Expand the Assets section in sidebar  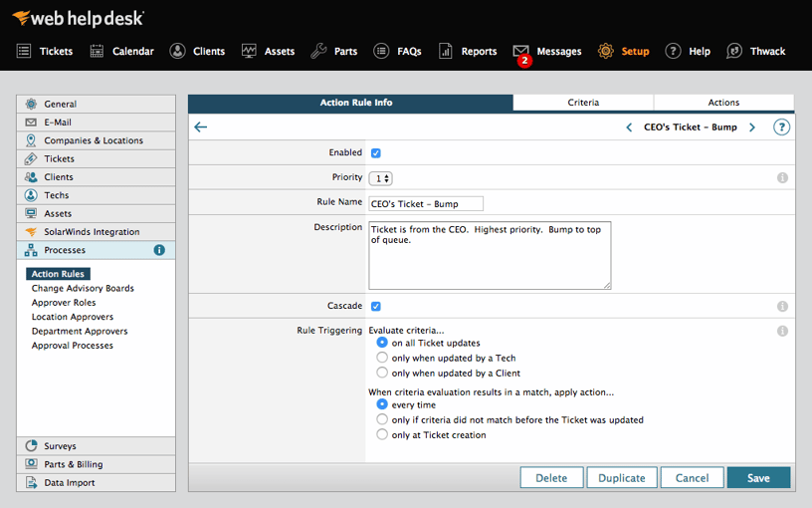point(96,213)
